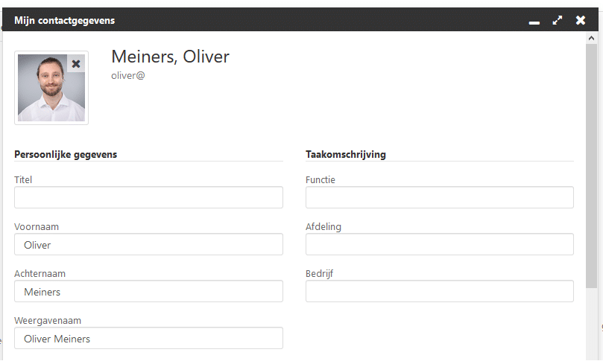Click into the Afdeling input box
The image size is (603, 364).
(x=439, y=244)
